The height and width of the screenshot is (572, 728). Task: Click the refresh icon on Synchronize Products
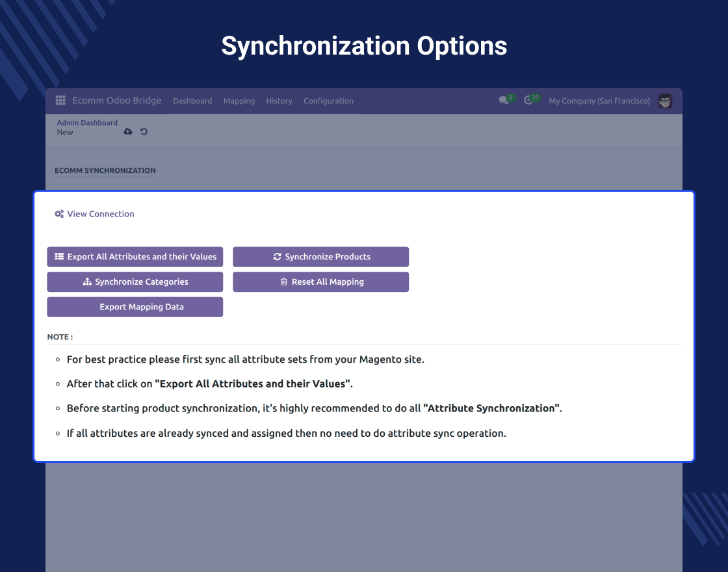277,257
